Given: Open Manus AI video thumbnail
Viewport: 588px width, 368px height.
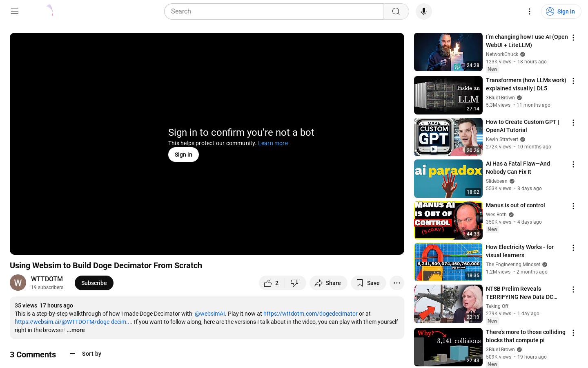Looking at the screenshot, I should pos(448,220).
